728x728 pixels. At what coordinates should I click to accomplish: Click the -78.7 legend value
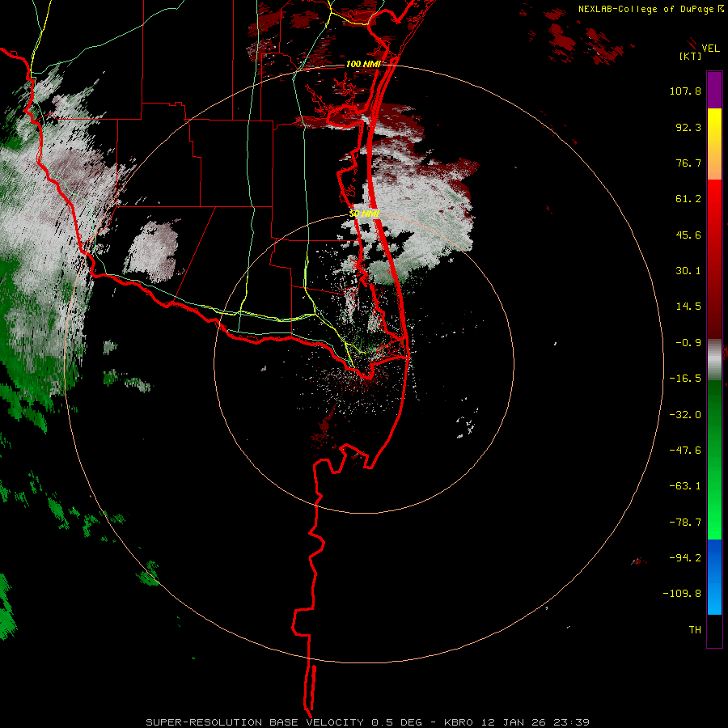click(x=685, y=523)
